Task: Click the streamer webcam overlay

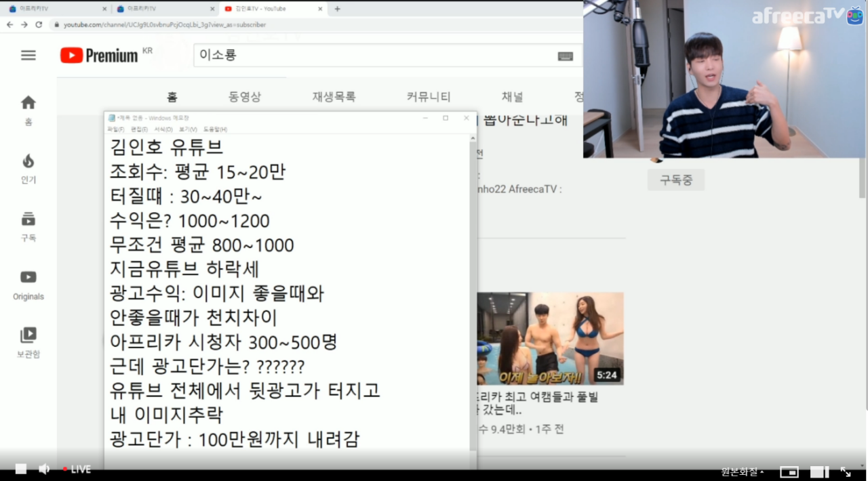Action: click(x=724, y=79)
